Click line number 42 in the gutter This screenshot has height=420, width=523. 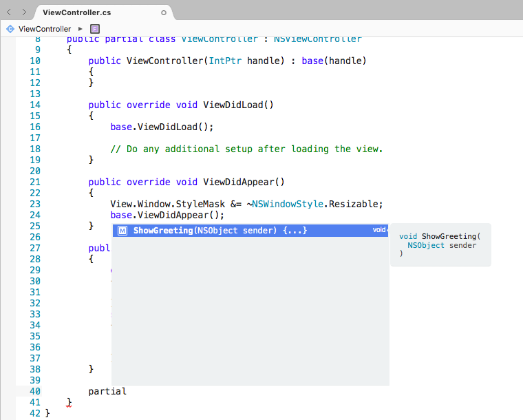pos(35,413)
